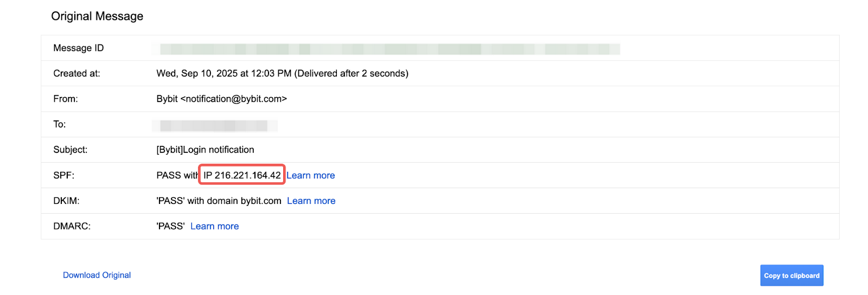Click the DKIM PASS domain bybit.com text
The image size is (868, 295).
coord(219,201)
